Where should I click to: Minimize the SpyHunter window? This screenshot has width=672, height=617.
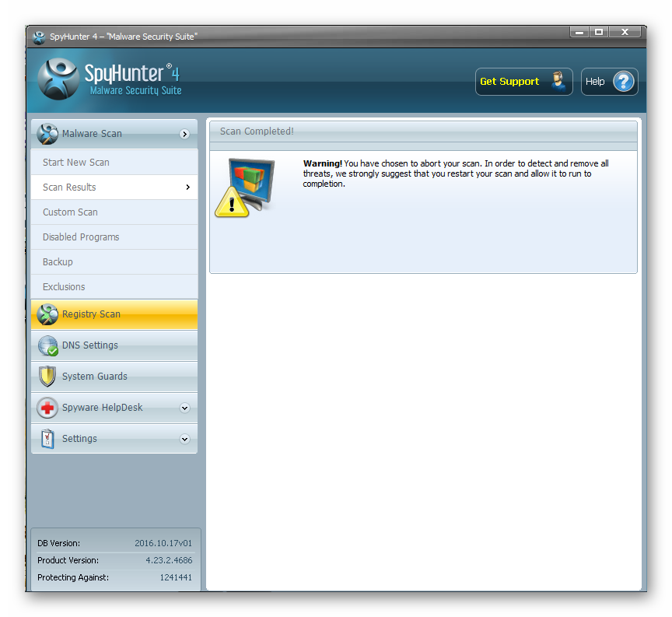tap(579, 32)
